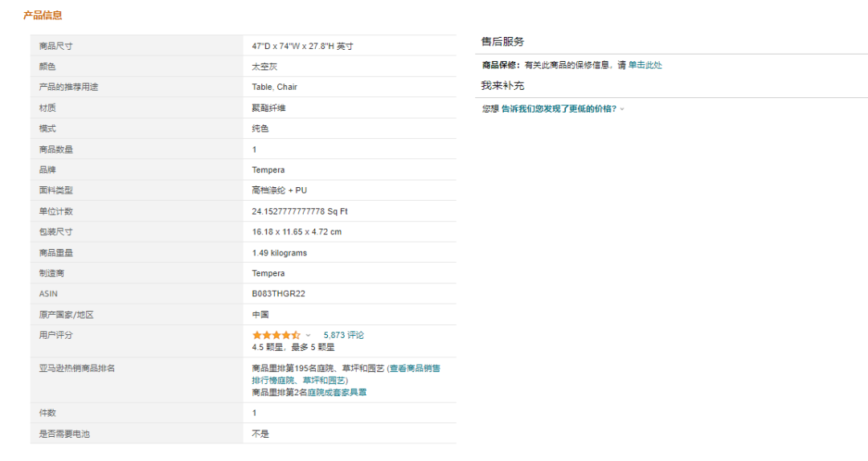Select the value Table, Chair
Image resolution: width=868 pixels, height=461 pixels.
click(275, 87)
